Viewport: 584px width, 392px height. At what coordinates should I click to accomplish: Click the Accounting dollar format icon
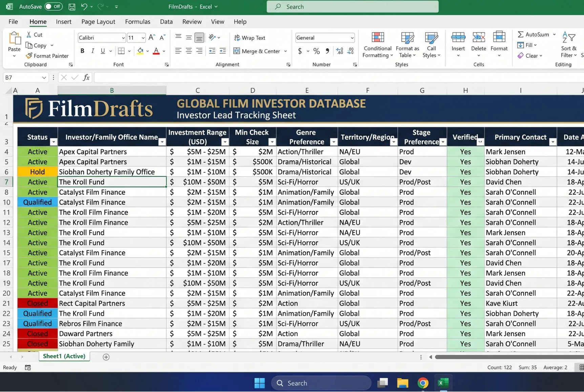300,51
